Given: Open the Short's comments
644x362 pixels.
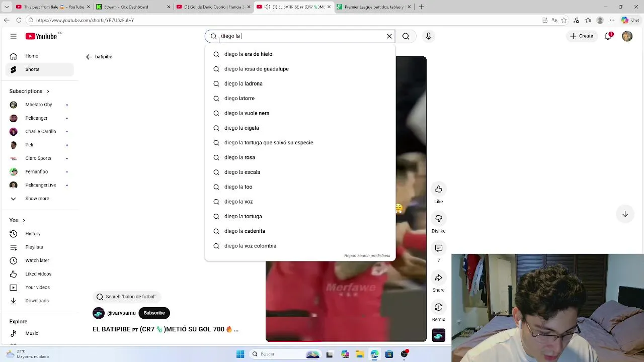Looking at the screenshot, I should click(439, 248).
